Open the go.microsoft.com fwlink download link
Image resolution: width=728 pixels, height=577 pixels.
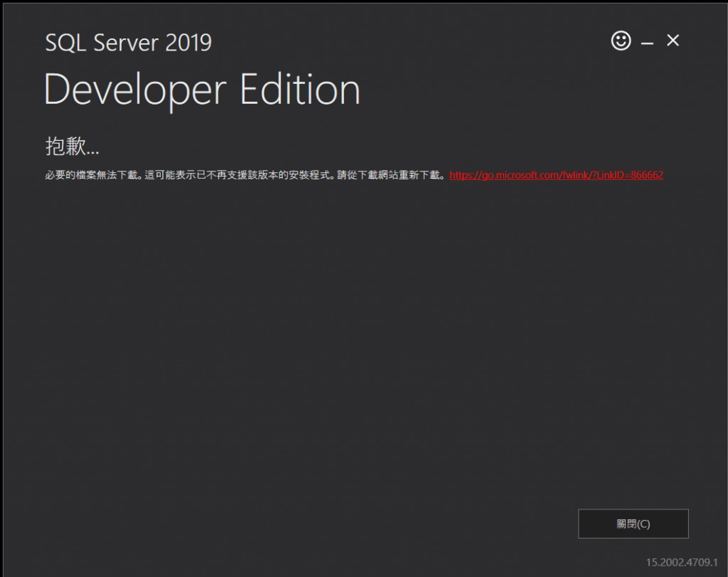pos(556,175)
